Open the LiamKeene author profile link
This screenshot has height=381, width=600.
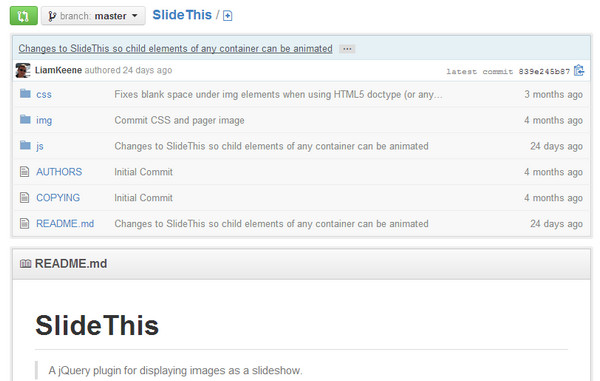click(x=58, y=70)
